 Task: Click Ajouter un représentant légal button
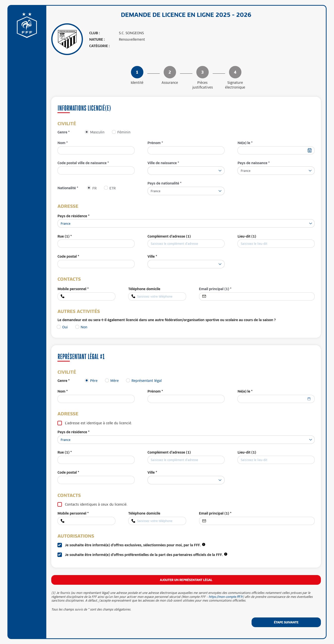pyautogui.click(x=186, y=580)
